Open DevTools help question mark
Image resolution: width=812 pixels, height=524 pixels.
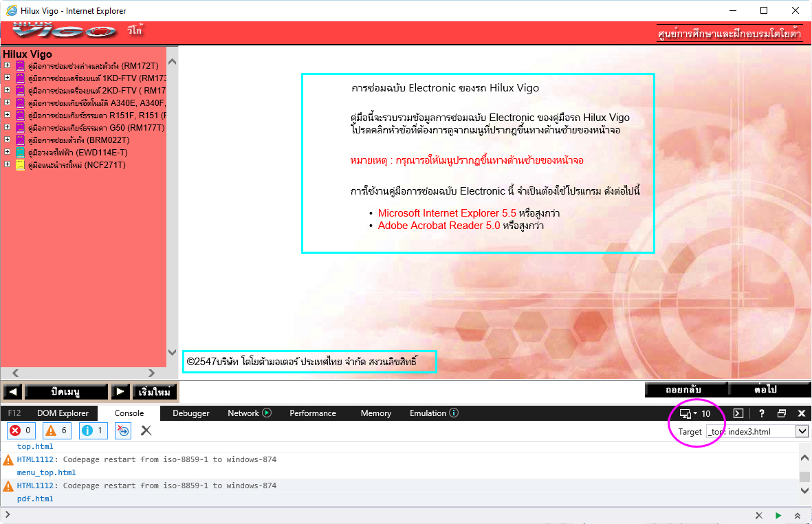coord(761,413)
